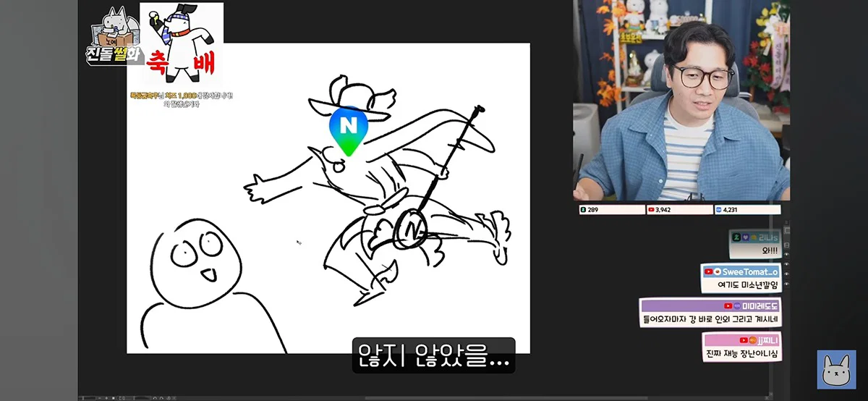The image size is (868, 401).
Task: Toggle the layer eye icon beside SweeTomat_o name
Action: pos(786,275)
